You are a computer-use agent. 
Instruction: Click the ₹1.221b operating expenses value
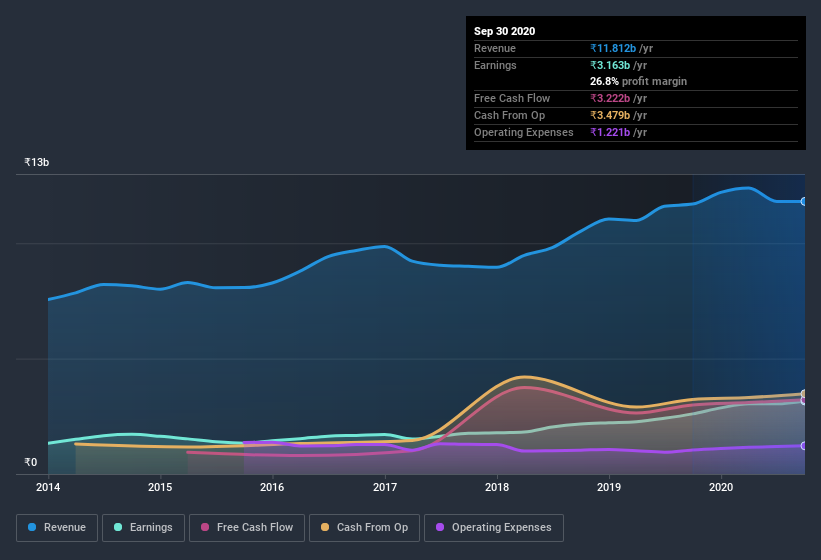tap(610, 132)
